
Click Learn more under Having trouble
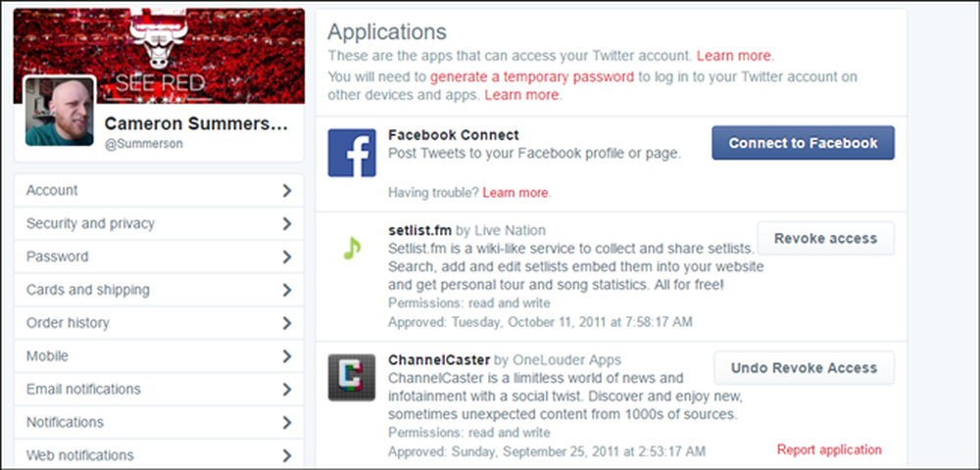point(515,192)
